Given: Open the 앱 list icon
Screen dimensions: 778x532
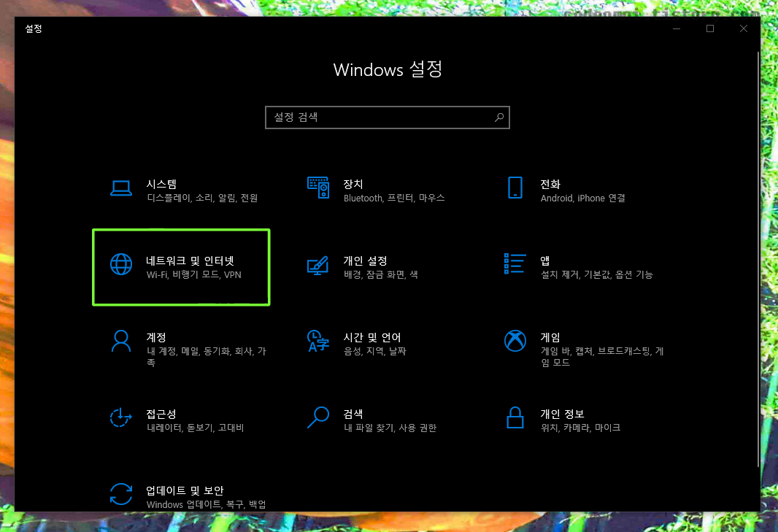Looking at the screenshot, I should tap(515, 263).
